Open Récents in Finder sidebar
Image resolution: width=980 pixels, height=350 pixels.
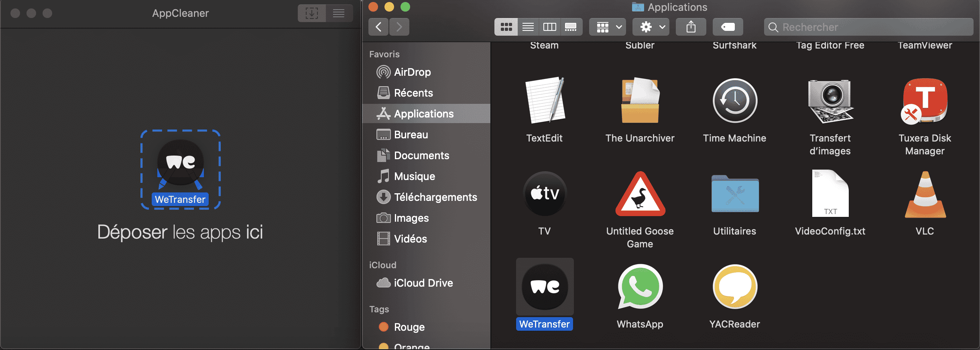pos(426,93)
